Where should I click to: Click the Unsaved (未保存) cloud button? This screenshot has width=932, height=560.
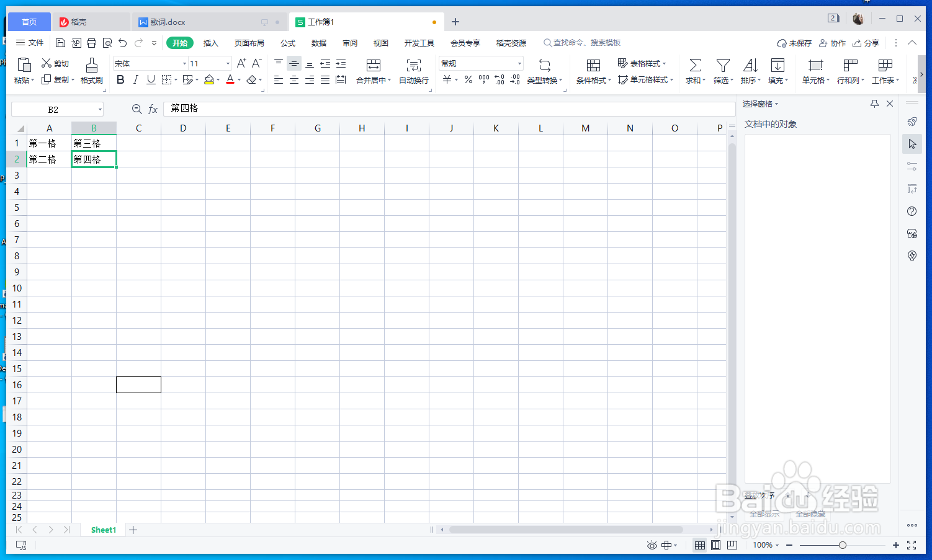pyautogui.click(x=794, y=43)
